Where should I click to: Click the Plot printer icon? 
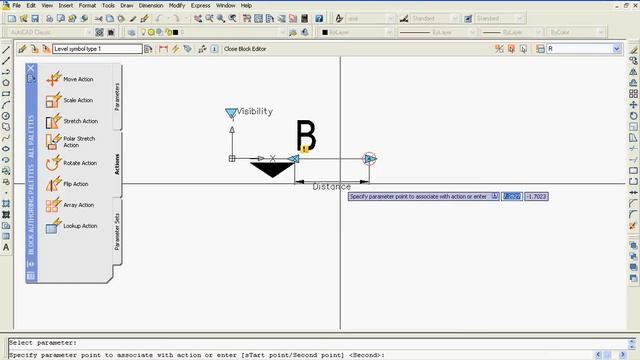[x=49, y=18]
